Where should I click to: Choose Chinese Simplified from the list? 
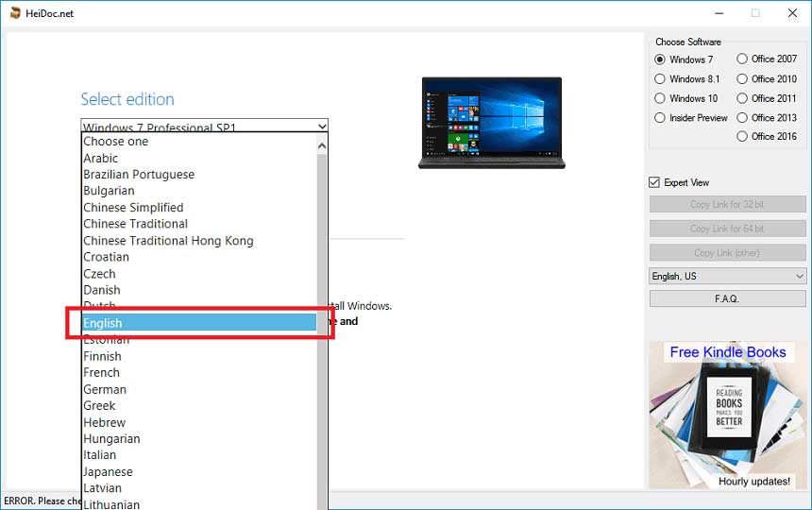tap(199, 207)
